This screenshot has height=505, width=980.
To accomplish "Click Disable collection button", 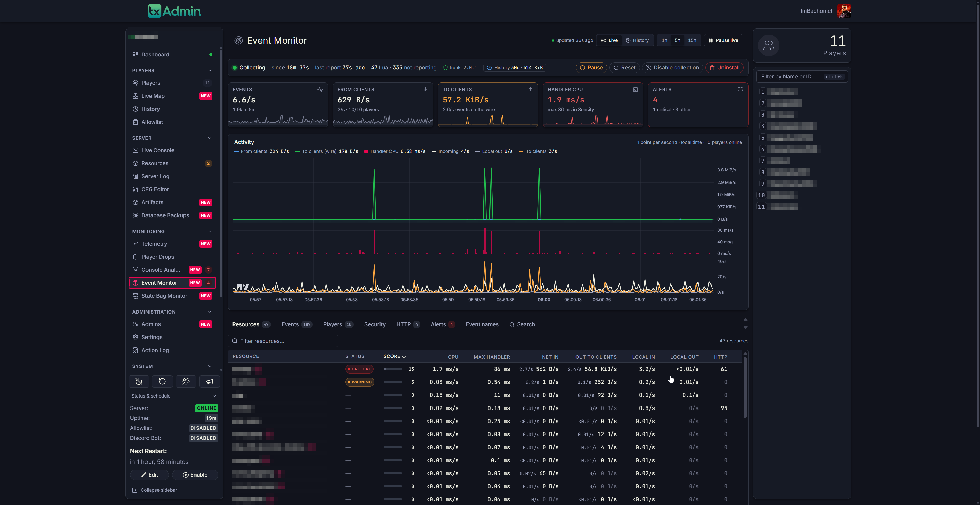I will point(672,67).
